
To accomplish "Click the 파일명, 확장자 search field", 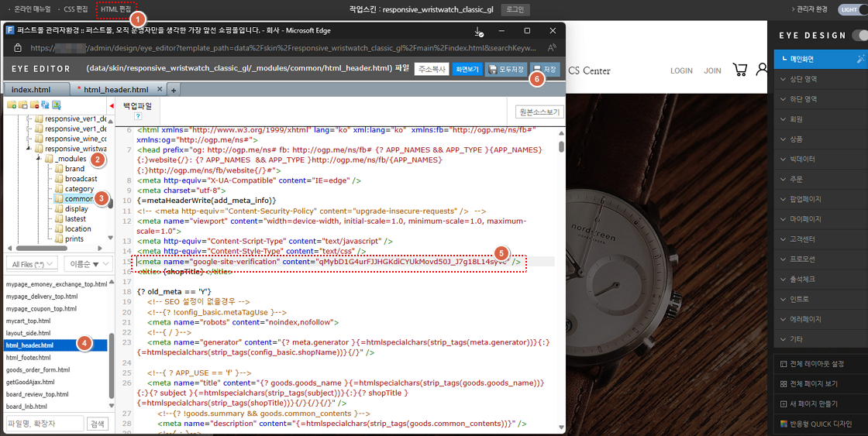I will 45,424.
